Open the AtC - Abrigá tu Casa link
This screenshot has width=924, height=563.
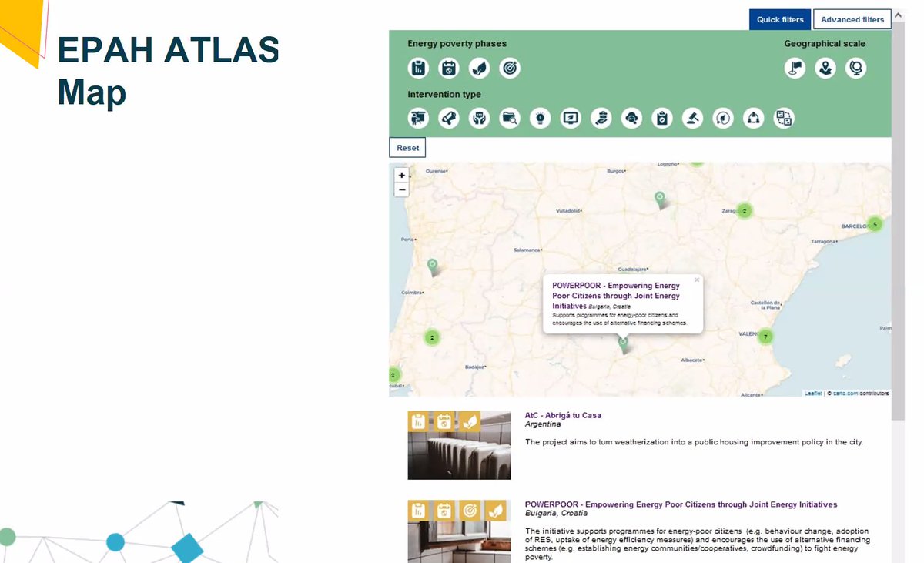pyautogui.click(x=563, y=415)
